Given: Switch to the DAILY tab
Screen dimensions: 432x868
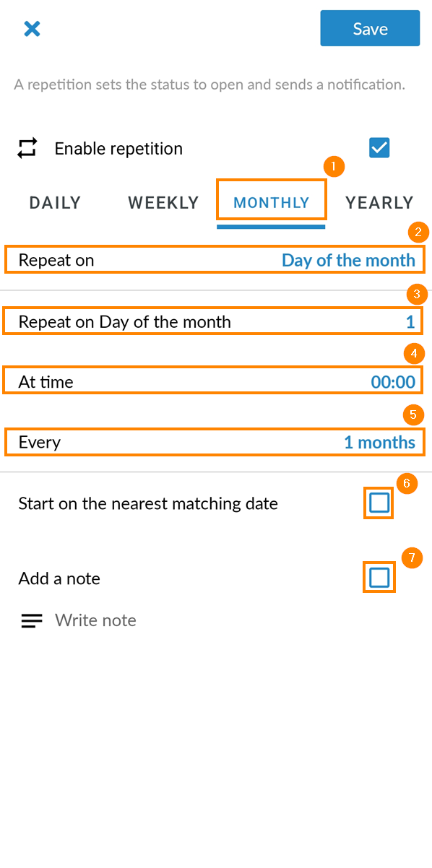Looking at the screenshot, I should click(55, 203).
